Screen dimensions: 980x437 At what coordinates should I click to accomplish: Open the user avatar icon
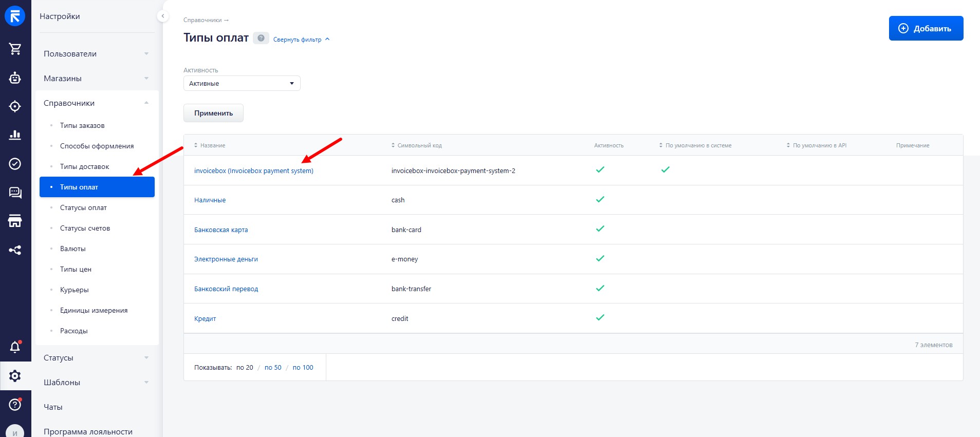coord(15,431)
